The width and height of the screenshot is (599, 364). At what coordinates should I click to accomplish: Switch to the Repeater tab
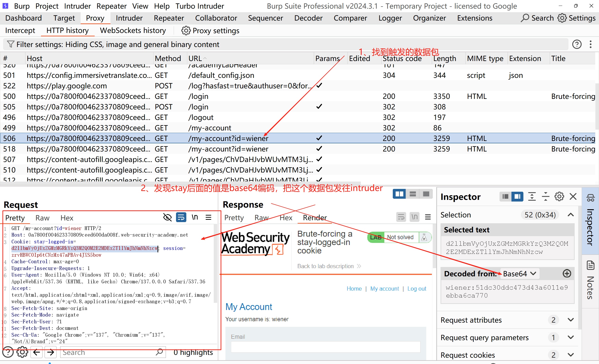coord(169,18)
